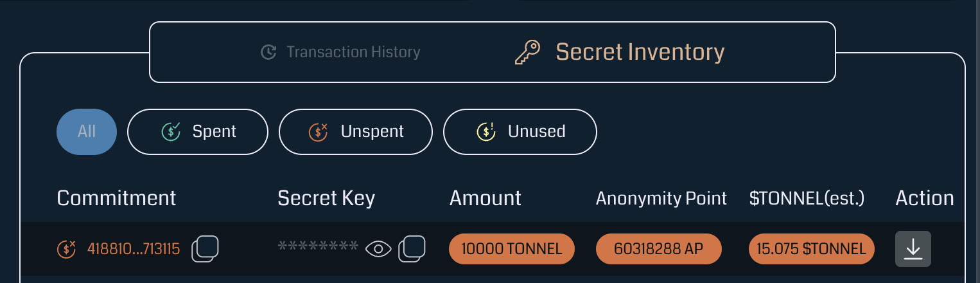Copy the secret key to clipboard
Image resolution: width=980 pixels, height=283 pixels.
pyautogui.click(x=412, y=249)
